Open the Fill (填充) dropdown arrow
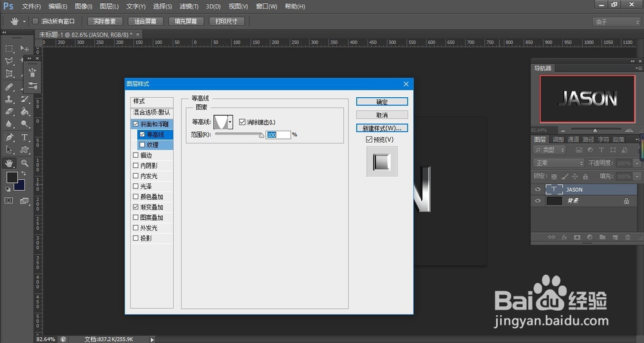 pos(637,176)
